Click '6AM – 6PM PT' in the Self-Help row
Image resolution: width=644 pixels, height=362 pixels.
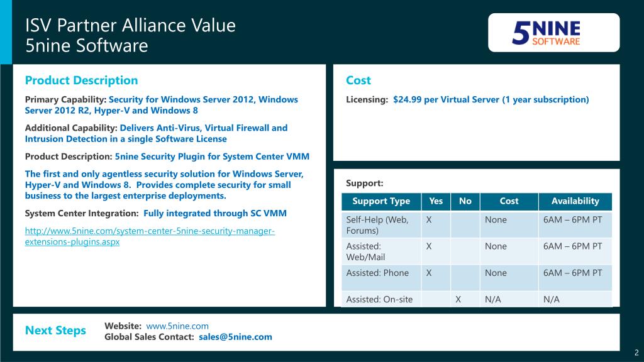pyautogui.click(x=572, y=220)
